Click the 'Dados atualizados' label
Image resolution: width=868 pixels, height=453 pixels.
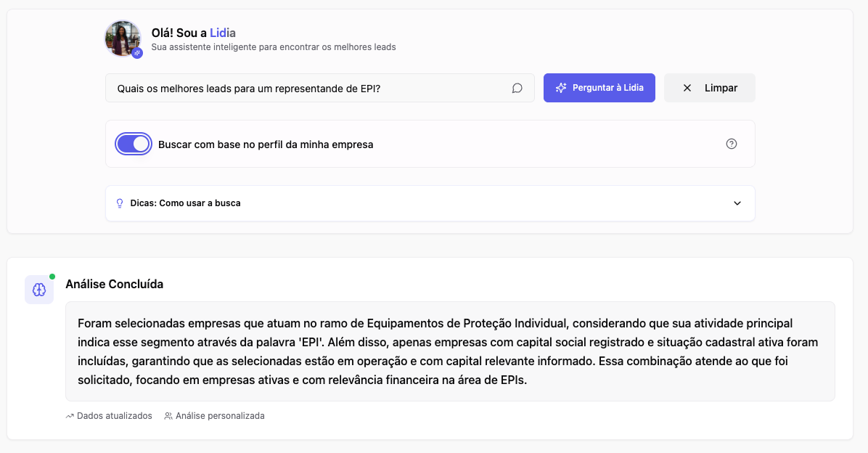(115, 415)
